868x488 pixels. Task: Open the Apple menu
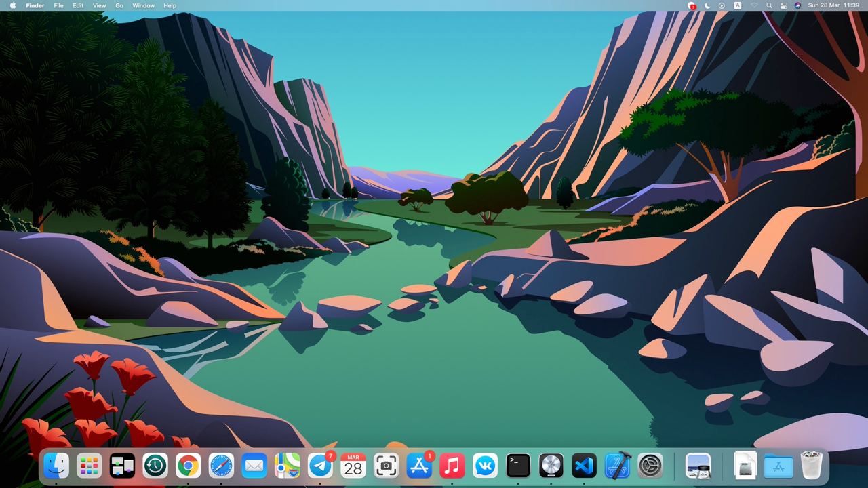point(12,5)
